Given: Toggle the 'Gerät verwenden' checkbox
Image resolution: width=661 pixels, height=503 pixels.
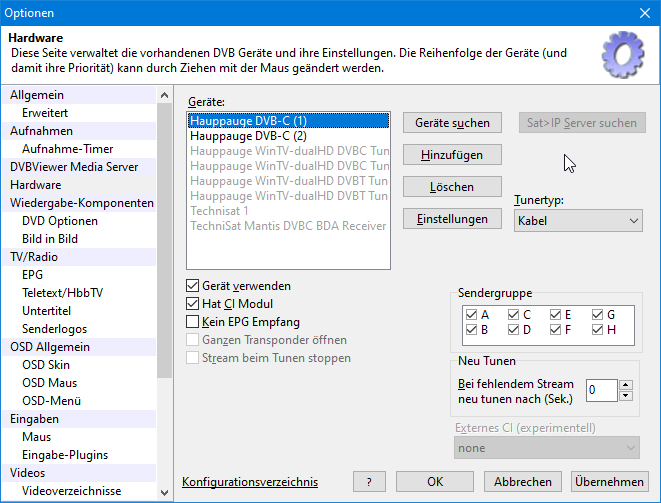Looking at the screenshot, I should (x=193, y=286).
